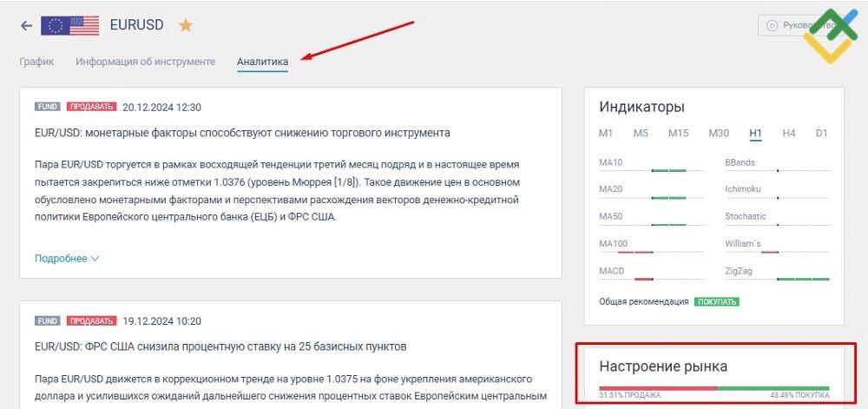Screen dimensions: 868x409
Task: Click the MACD indicator gauge
Action: (x=651, y=279)
